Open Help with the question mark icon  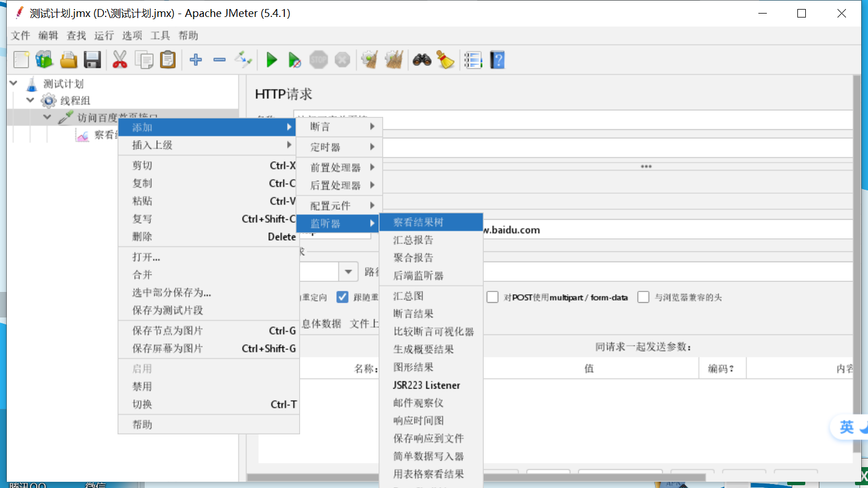(497, 59)
